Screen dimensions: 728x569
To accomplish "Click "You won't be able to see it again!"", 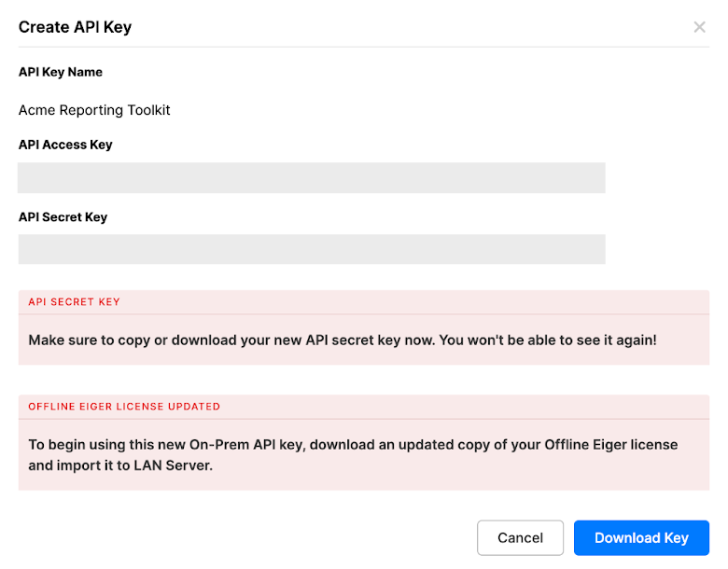I will tap(548, 340).
